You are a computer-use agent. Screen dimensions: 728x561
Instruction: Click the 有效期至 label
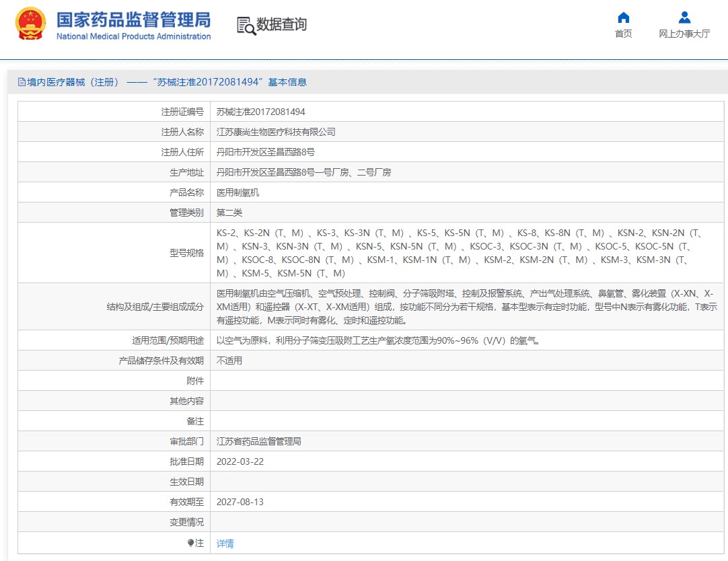point(186,502)
